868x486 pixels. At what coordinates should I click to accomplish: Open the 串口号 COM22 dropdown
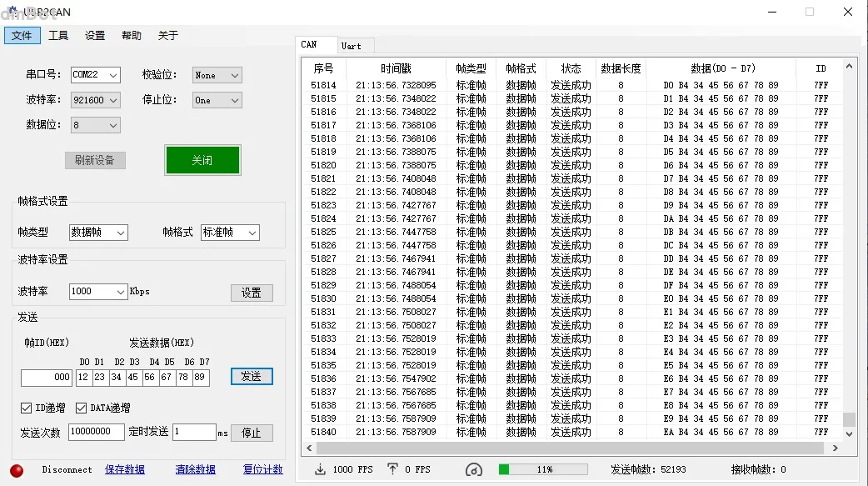click(96, 75)
